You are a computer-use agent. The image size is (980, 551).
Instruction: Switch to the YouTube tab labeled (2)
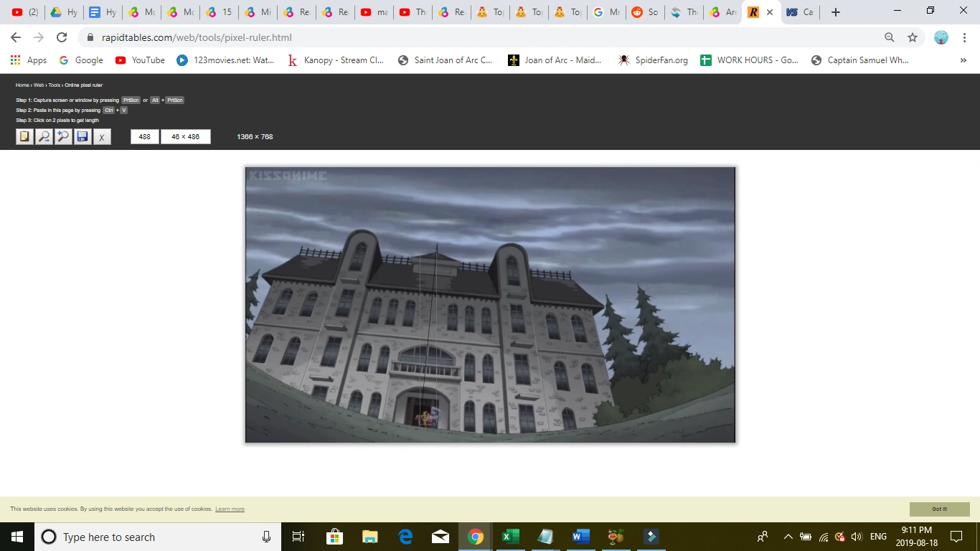tap(24, 12)
